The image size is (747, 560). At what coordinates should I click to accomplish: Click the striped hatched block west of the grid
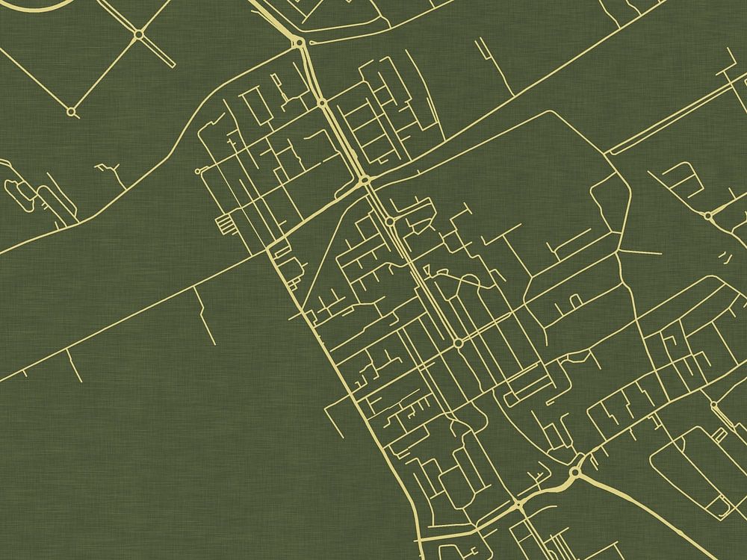pyautogui.click(x=224, y=223)
